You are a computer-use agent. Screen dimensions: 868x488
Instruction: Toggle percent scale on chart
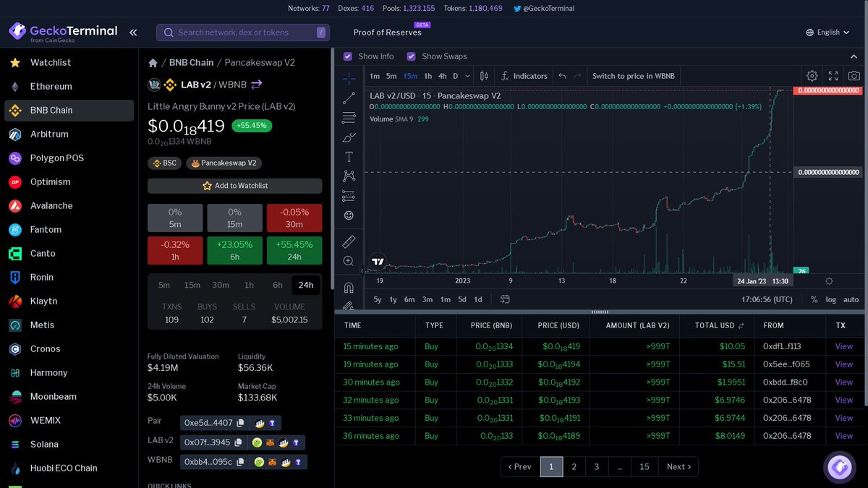[x=814, y=299]
